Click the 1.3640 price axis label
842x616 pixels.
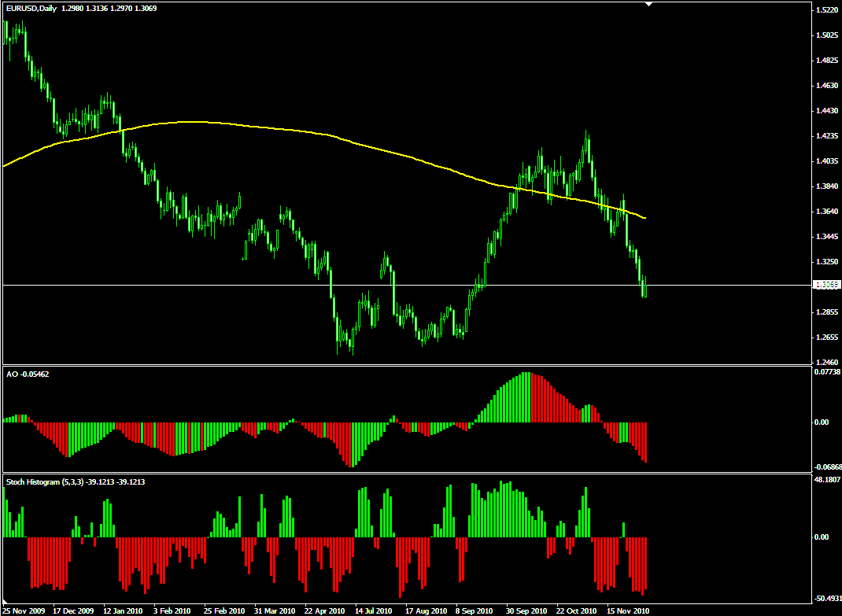click(827, 212)
